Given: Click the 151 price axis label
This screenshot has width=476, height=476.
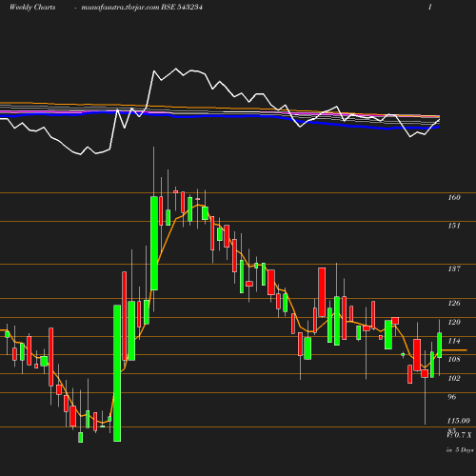Looking at the screenshot, I should [454, 226].
